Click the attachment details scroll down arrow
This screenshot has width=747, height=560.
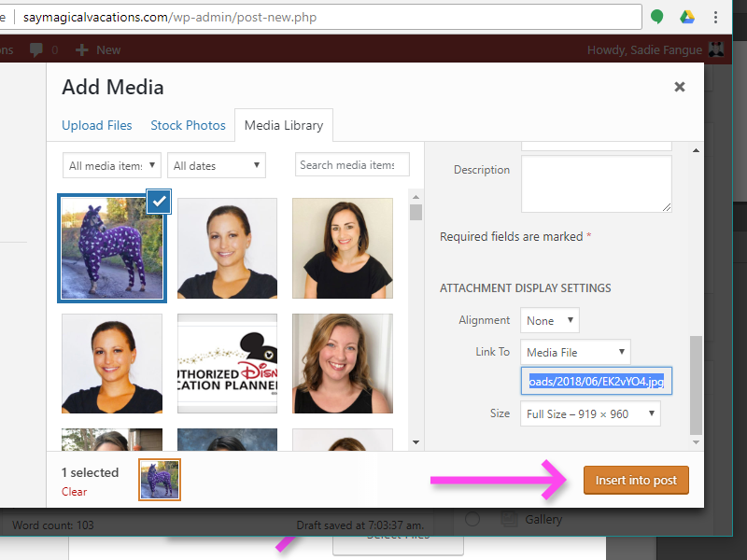[696, 442]
